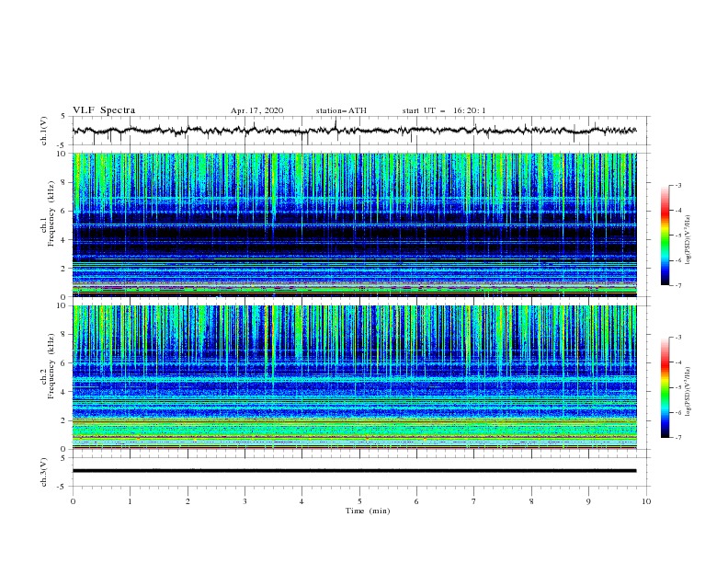
Task: Click the "4" kHz tick on ch.1 frequency axis
Action: coord(63,240)
